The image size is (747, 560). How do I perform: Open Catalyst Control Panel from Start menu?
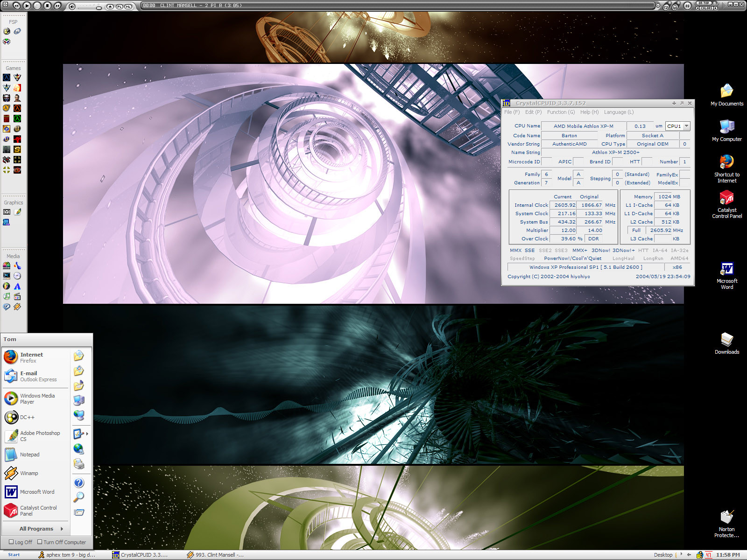[35, 511]
